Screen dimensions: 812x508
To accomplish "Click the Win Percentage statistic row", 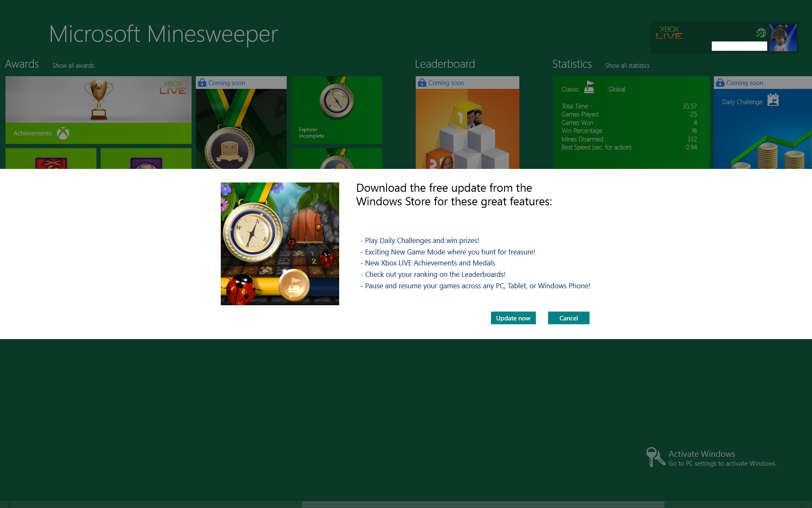I will tap(629, 131).
